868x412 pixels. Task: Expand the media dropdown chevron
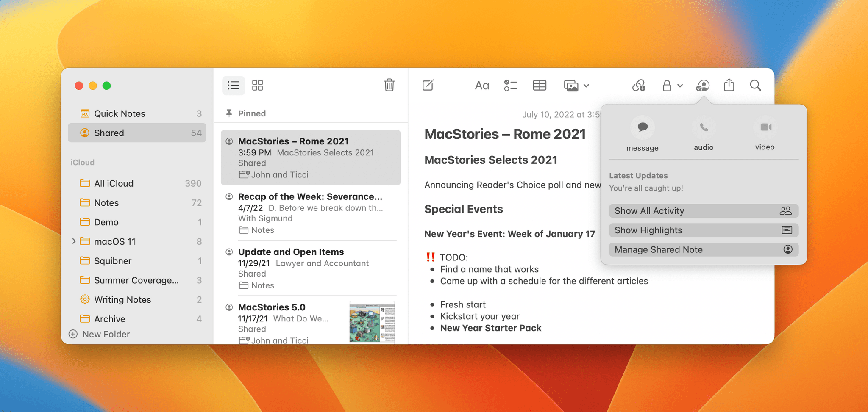click(x=586, y=86)
